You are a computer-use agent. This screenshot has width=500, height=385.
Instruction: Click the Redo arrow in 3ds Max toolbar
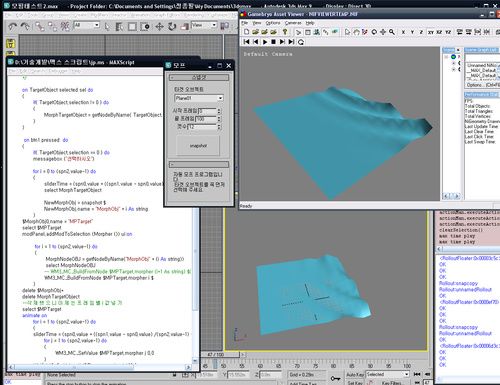pyautogui.click(x=25, y=26)
